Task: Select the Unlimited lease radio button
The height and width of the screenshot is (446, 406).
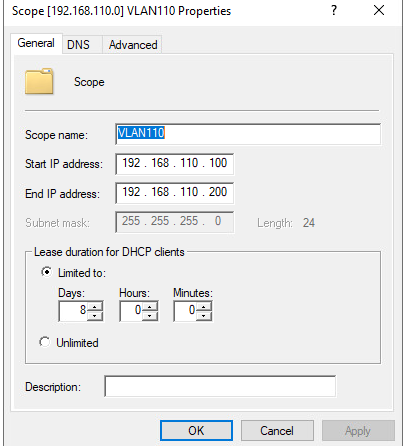Action: tap(44, 342)
